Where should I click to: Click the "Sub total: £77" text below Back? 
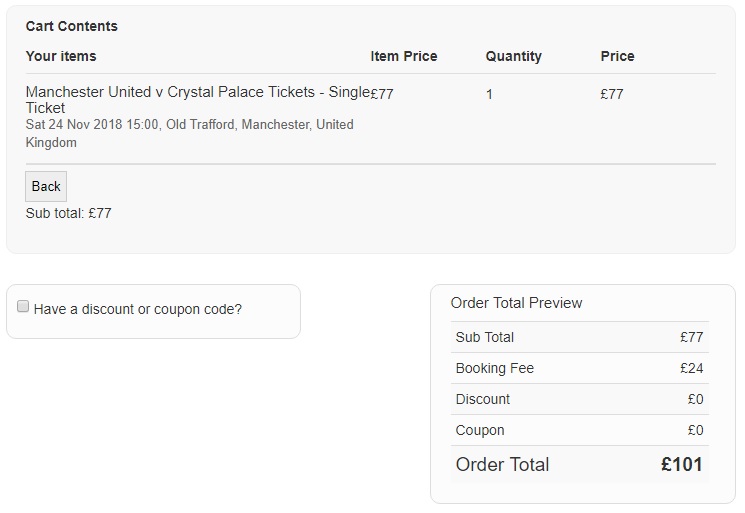[x=68, y=213]
